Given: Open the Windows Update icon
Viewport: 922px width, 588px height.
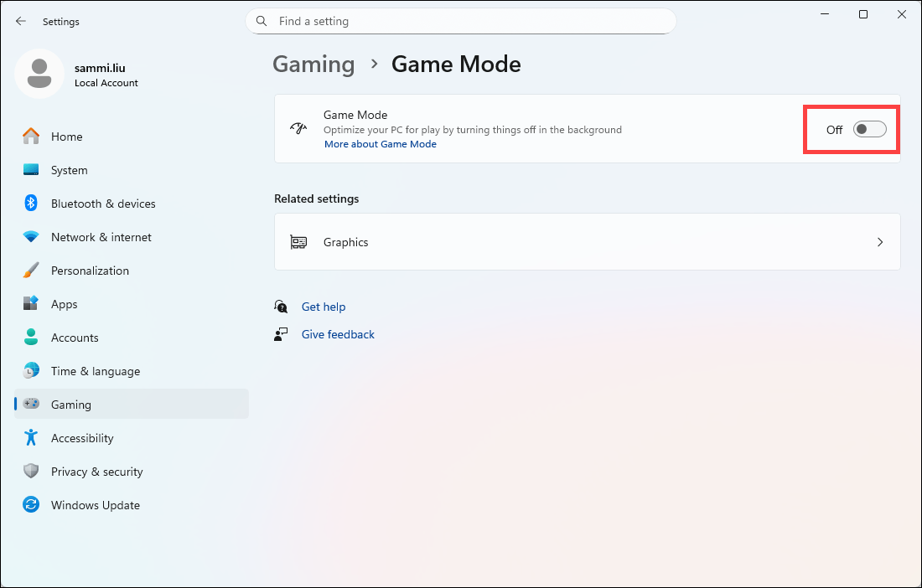Looking at the screenshot, I should (x=31, y=505).
